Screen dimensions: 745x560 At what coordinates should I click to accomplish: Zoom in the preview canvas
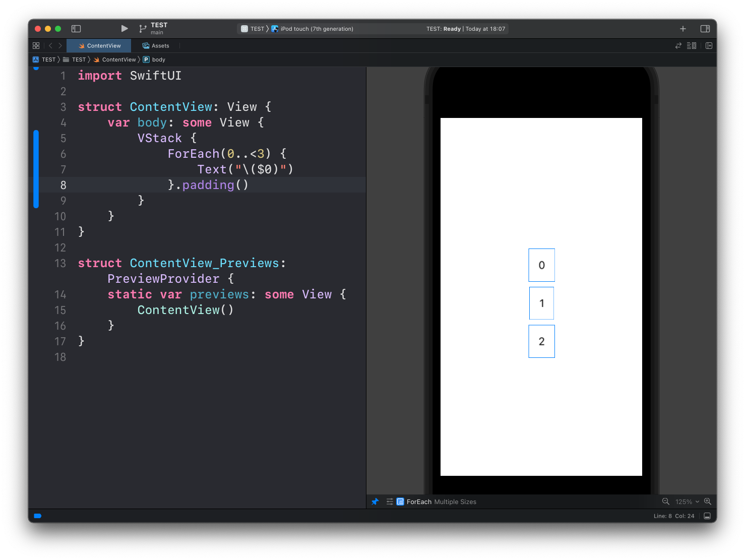(x=708, y=502)
